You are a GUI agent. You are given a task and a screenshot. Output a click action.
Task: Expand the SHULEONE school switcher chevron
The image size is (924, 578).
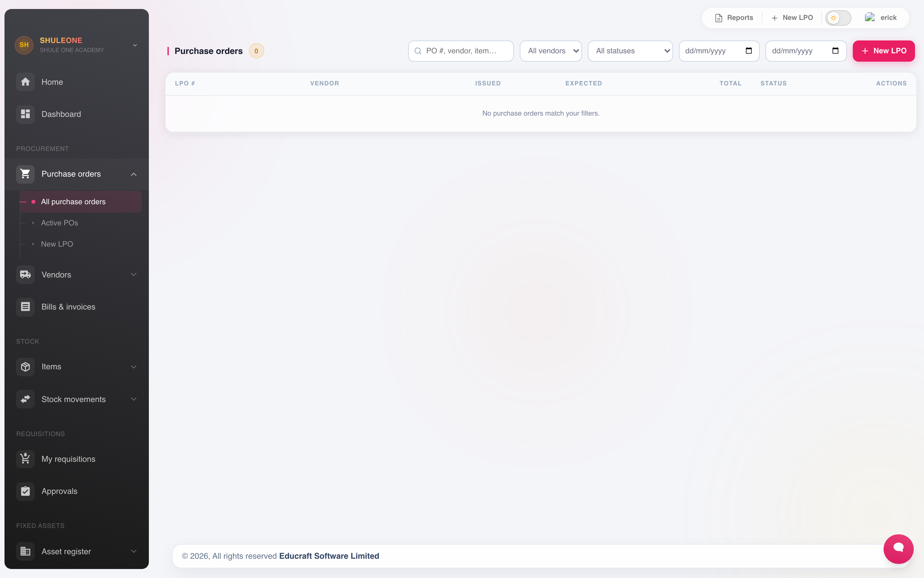(135, 45)
